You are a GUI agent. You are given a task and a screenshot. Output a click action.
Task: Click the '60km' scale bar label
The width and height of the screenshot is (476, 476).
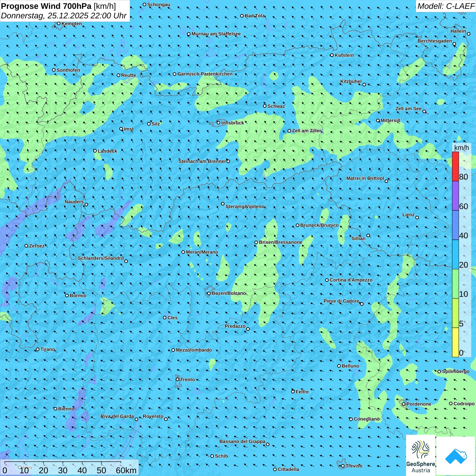126,470
